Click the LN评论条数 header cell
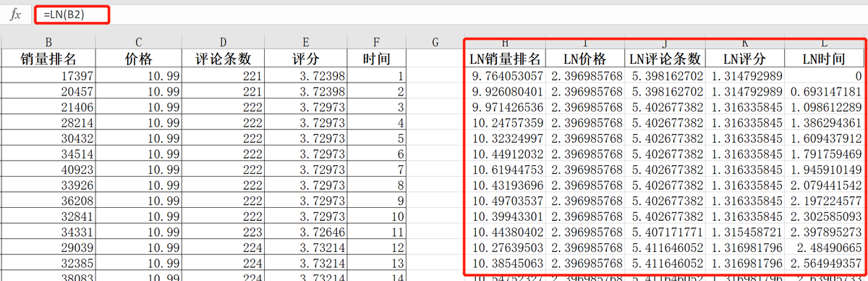 [x=665, y=59]
